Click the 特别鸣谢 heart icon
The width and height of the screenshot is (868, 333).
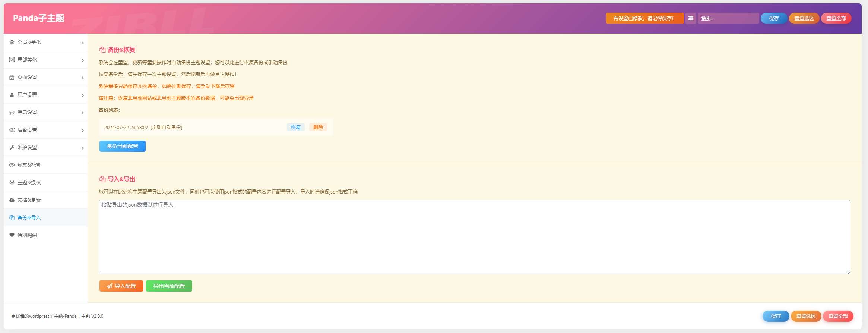(12, 235)
